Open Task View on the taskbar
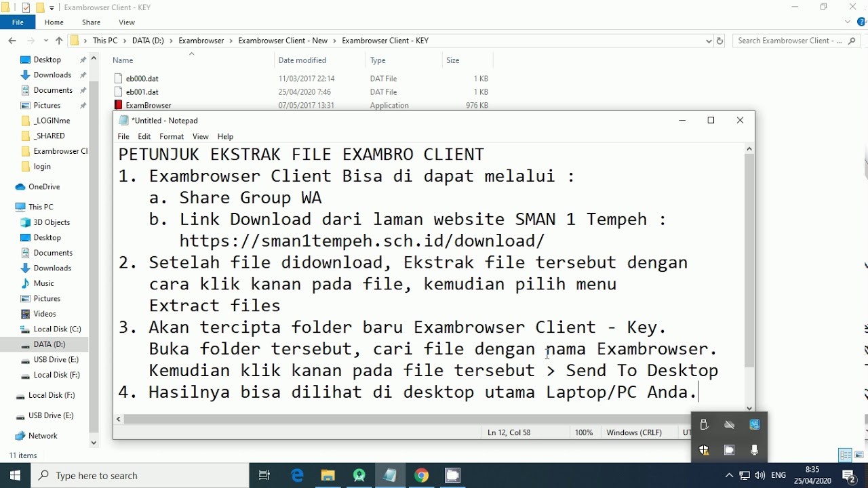This screenshot has height=488, width=868. (264, 476)
